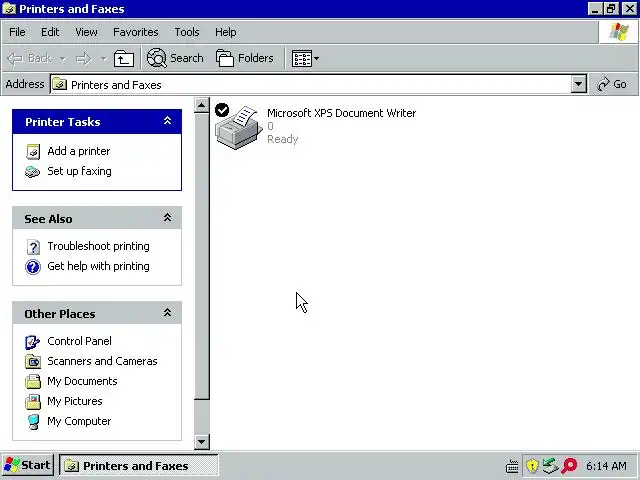The image size is (640, 480).
Task: Click the Back navigation arrow
Action: point(15,59)
